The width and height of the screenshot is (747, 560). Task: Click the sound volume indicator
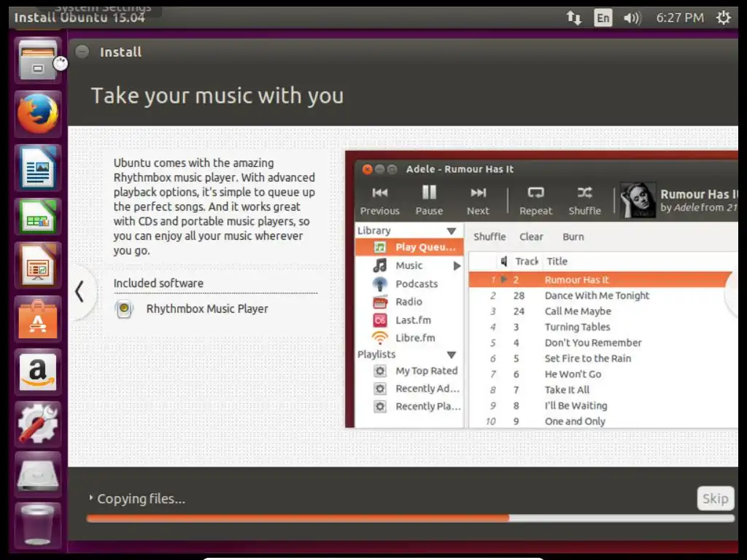pyautogui.click(x=632, y=18)
